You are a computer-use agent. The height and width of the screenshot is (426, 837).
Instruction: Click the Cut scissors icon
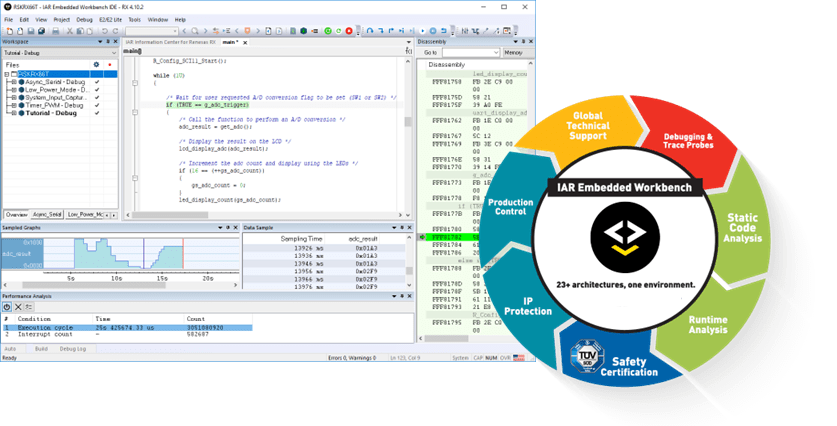[x=69, y=31]
